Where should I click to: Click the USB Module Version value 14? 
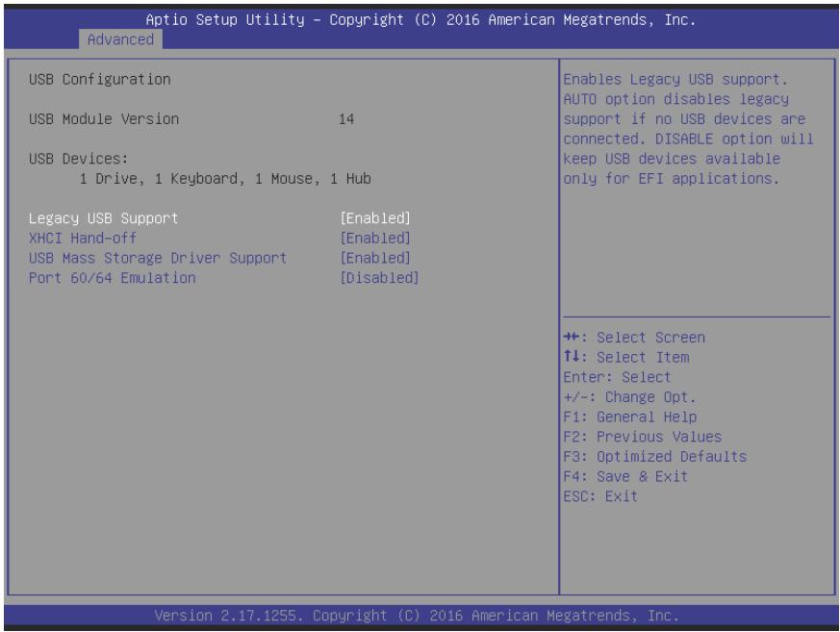click(x=346, y=119)
